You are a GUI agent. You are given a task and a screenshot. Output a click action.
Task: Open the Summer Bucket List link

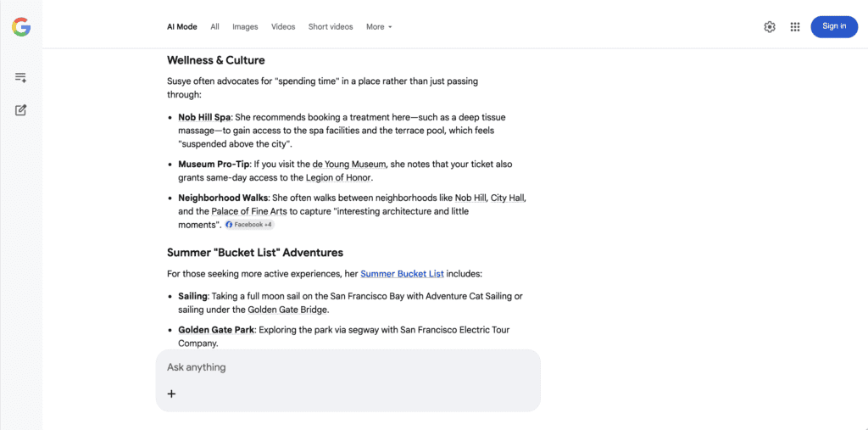pyautogui.click(x=402, y=274)
